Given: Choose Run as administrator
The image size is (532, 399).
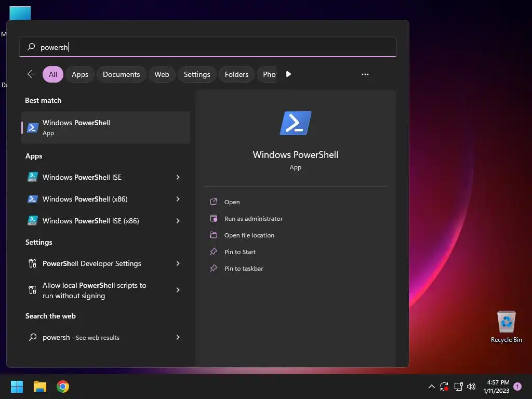Looking at the screenshot, I should (x=254, y=219).
